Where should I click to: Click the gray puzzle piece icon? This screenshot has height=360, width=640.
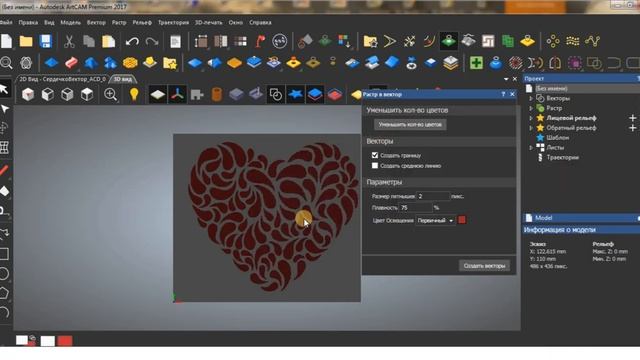[197, 94]
